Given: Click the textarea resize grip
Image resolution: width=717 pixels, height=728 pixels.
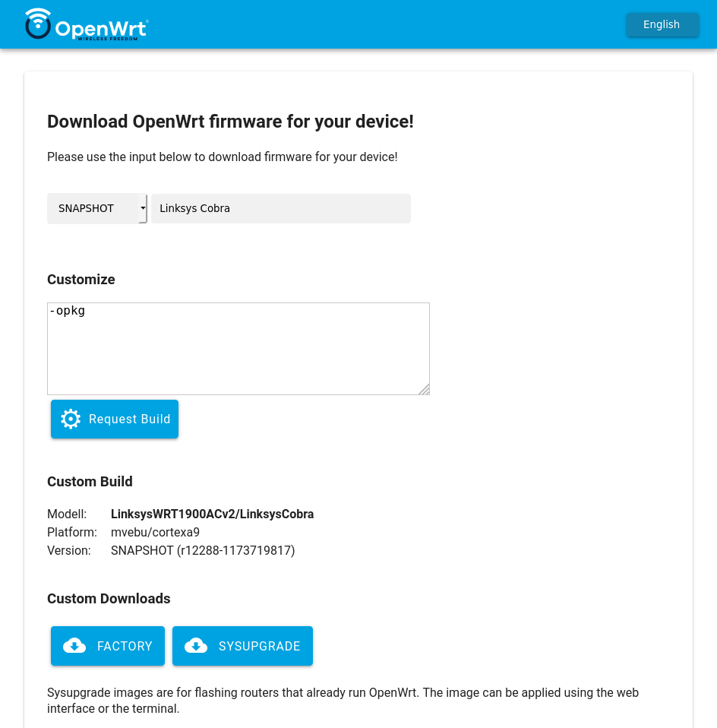Looking at the screenshot, I should [425, 390].
